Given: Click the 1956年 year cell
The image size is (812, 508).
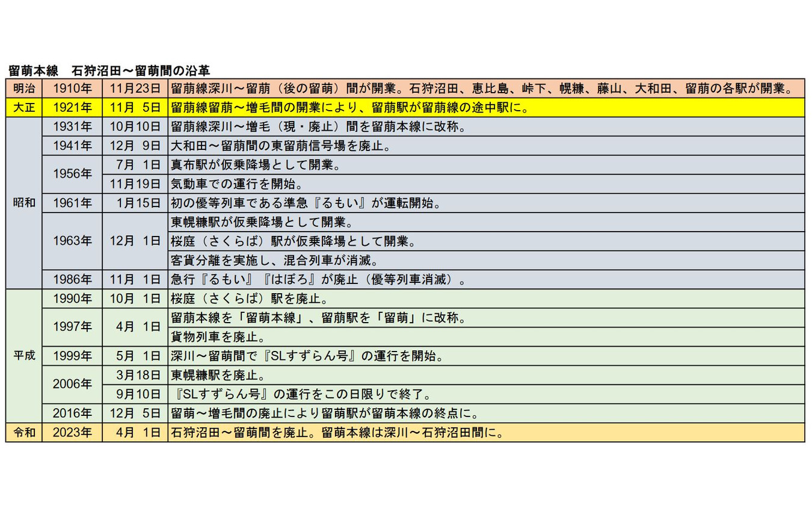Looking at the screenshot, I should (72, 174).
